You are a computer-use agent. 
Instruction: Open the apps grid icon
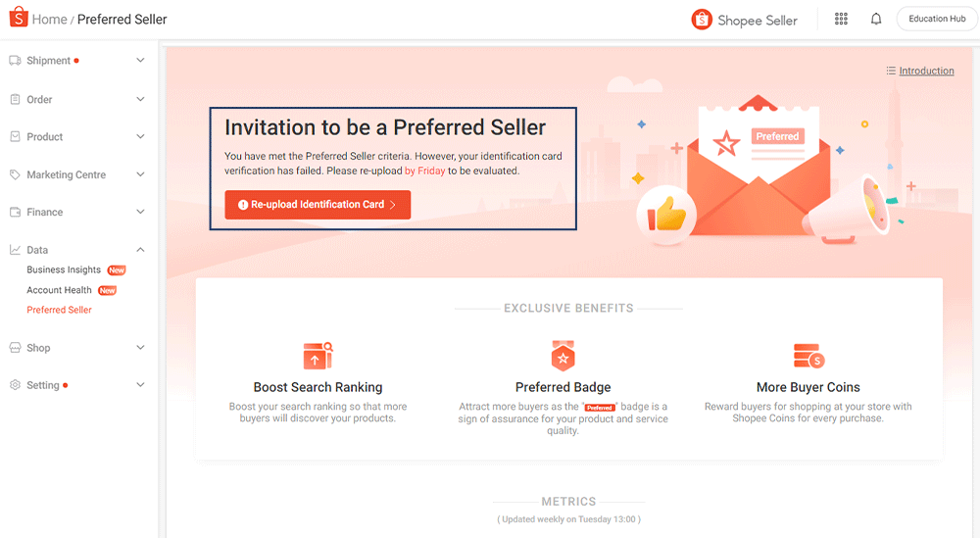click(841, 19)
